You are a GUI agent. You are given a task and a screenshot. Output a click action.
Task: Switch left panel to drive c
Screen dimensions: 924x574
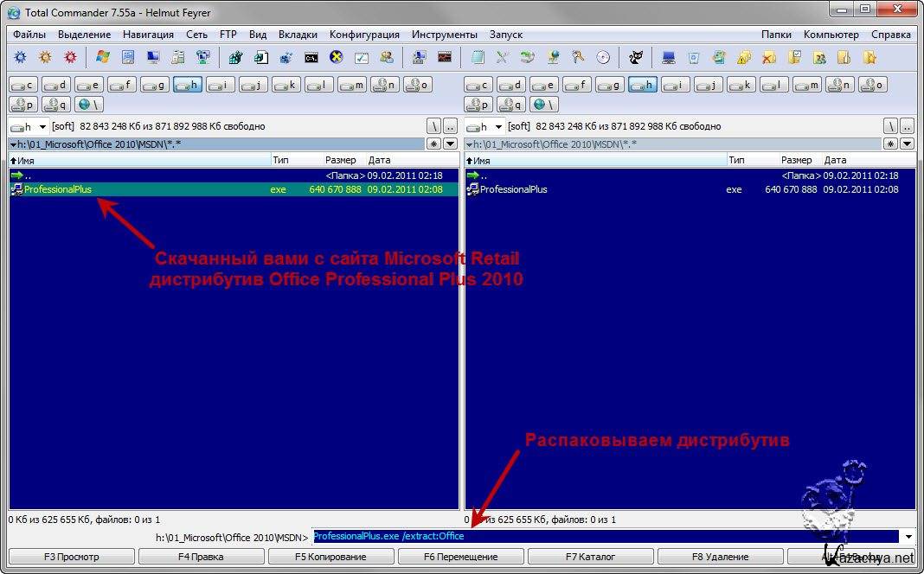(x=23, y=85)
